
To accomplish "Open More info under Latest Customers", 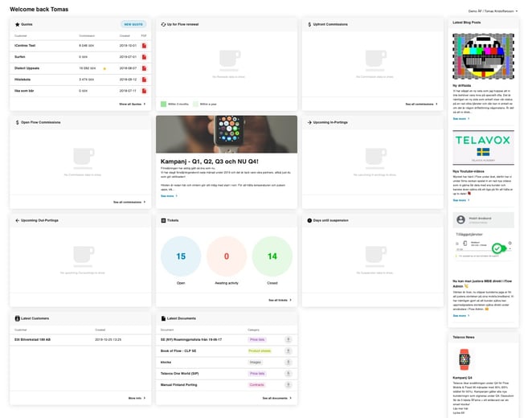I will point(136,398).
